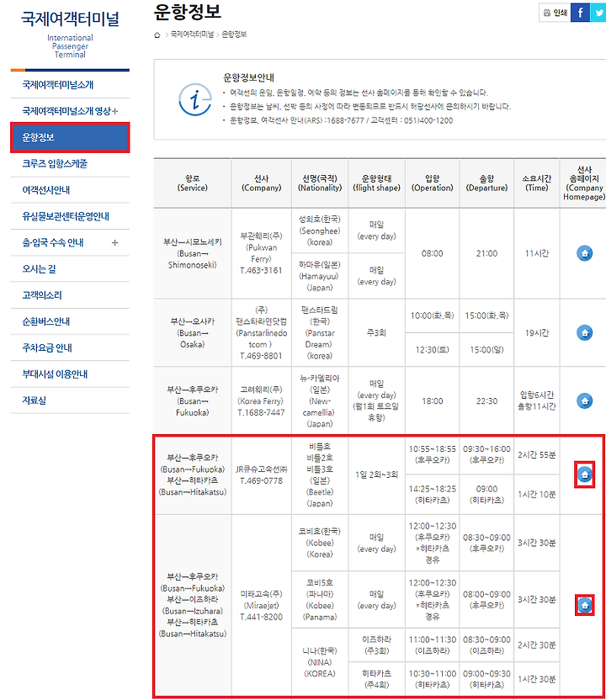Select 운항정보 sidebar menu item

pyautogui.click(x=70, y=137)
